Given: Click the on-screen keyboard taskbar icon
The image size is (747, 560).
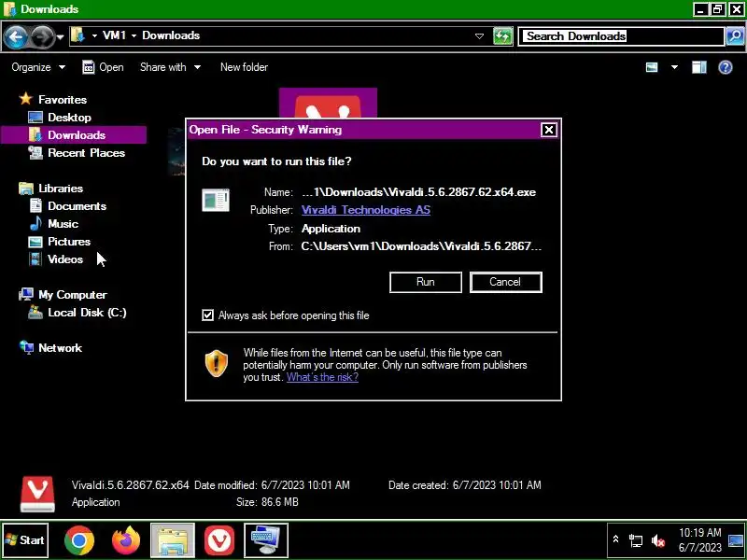Looking at the screenshot, I should tap(266, 540).
